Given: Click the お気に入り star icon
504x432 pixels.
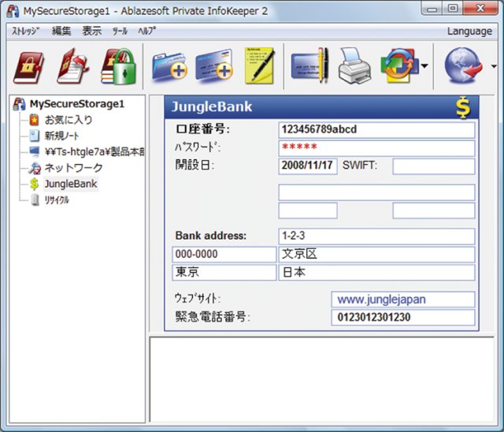Looking at the screenshot, I should click(35, 120).
